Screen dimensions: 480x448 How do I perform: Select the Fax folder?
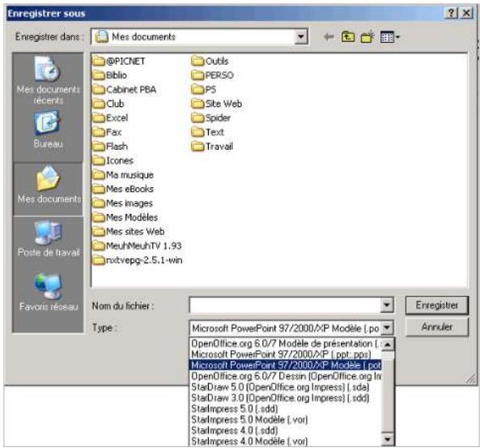tap(107, 132)
